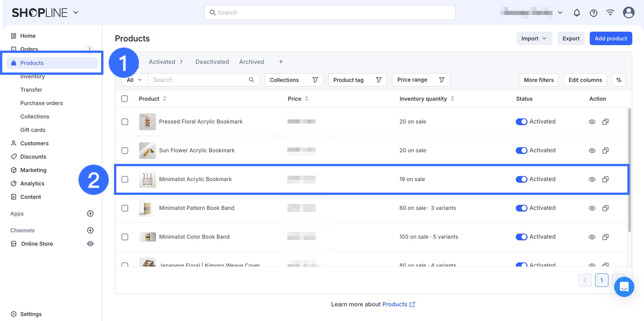Click the help question mark icon
644x321 pixels.
pyautogui.click(x=593, y=13)
